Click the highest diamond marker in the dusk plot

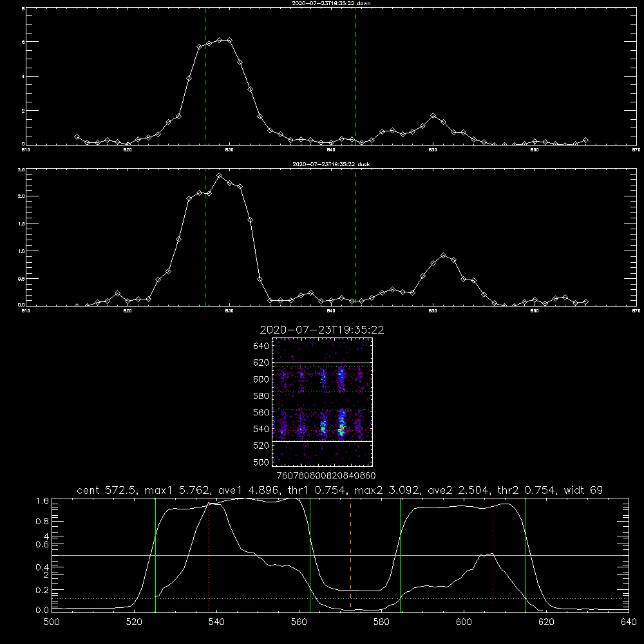coord(220,176)
